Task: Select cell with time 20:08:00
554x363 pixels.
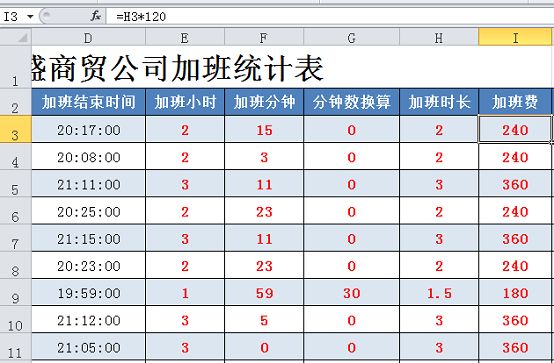Action: [88, 157]
